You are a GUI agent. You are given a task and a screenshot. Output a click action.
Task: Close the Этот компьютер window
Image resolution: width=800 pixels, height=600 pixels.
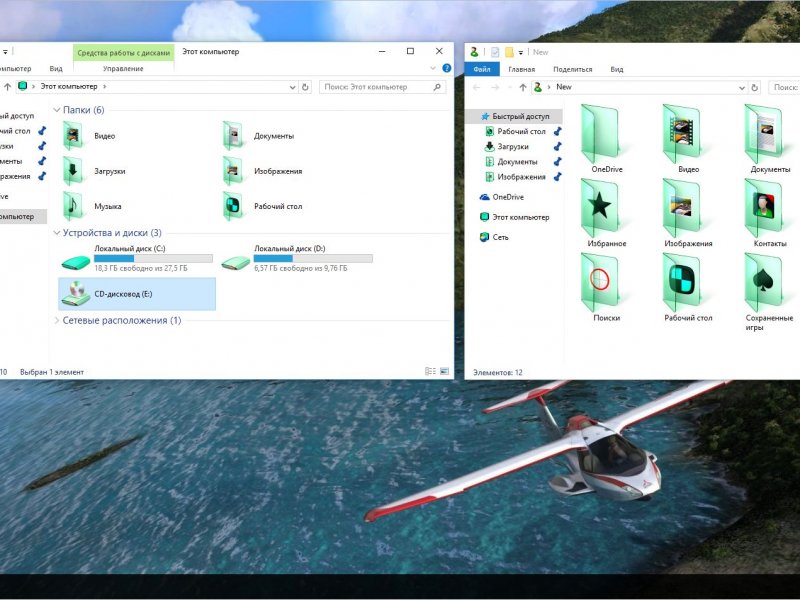[x=439, y=51]
